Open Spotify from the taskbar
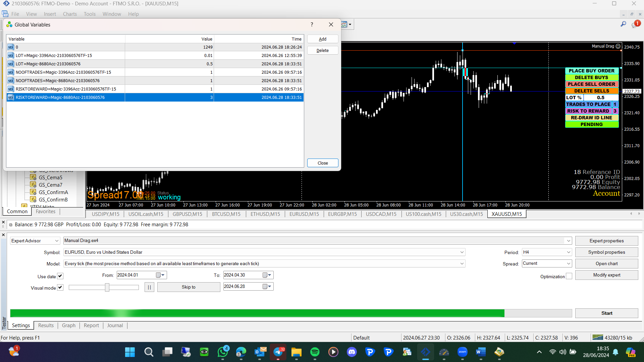 click(315, 352)
